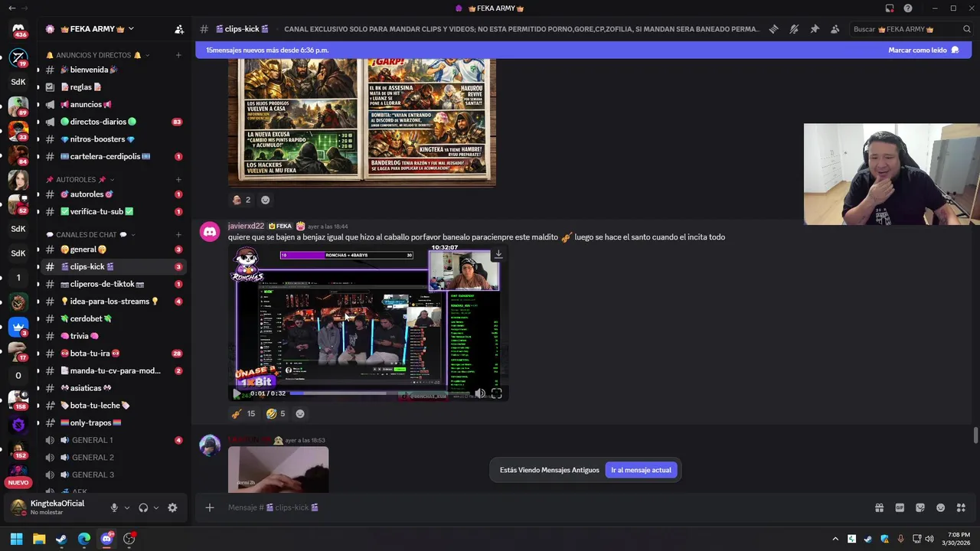Mute the video player volume
Viewport: 980px width, 551px height.
480,393
